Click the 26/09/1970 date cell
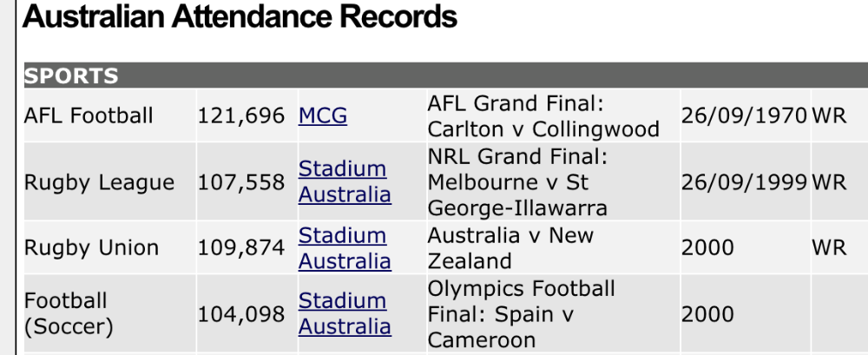 (744, 115)
